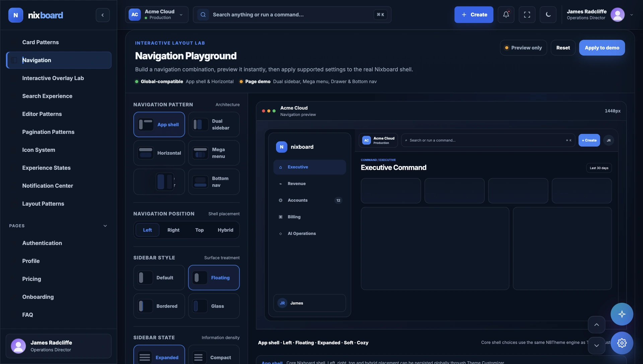Click James Radcliffe's avatar in the header
This screenshot has height=364, width=643.
coord(617,15)
